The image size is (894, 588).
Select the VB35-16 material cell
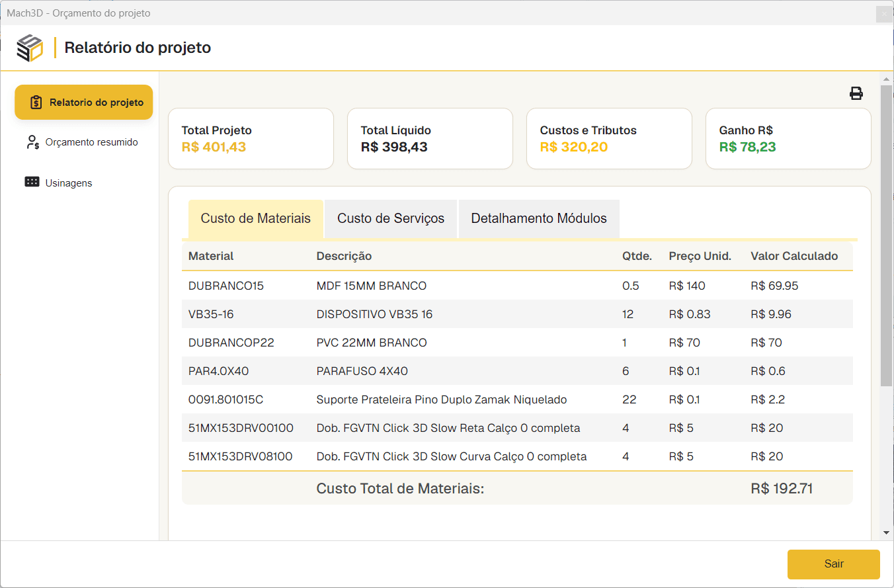point(211,314)
